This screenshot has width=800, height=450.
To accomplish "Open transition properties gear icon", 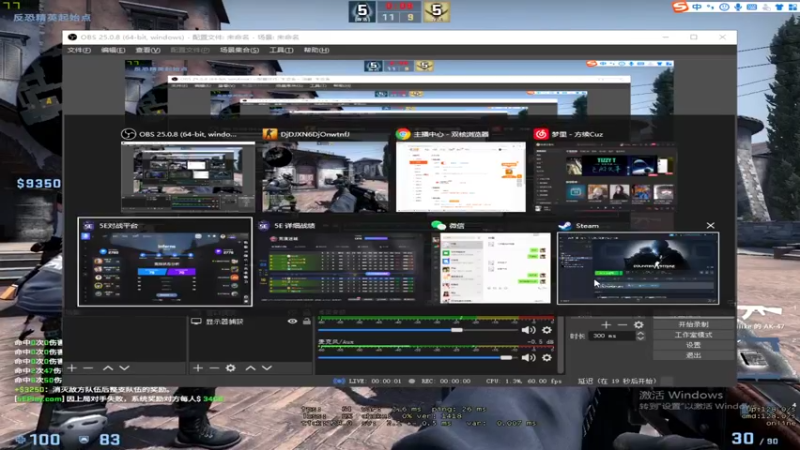I will 638,324.
